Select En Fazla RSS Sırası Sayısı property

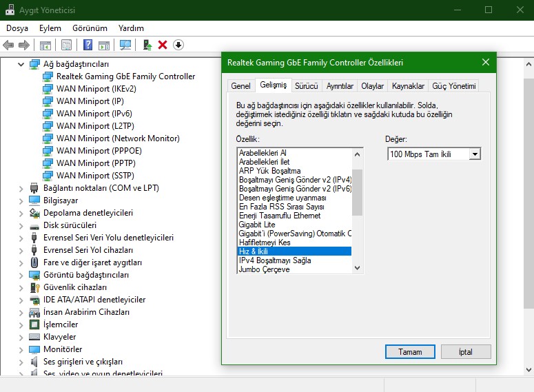[295, 207]
